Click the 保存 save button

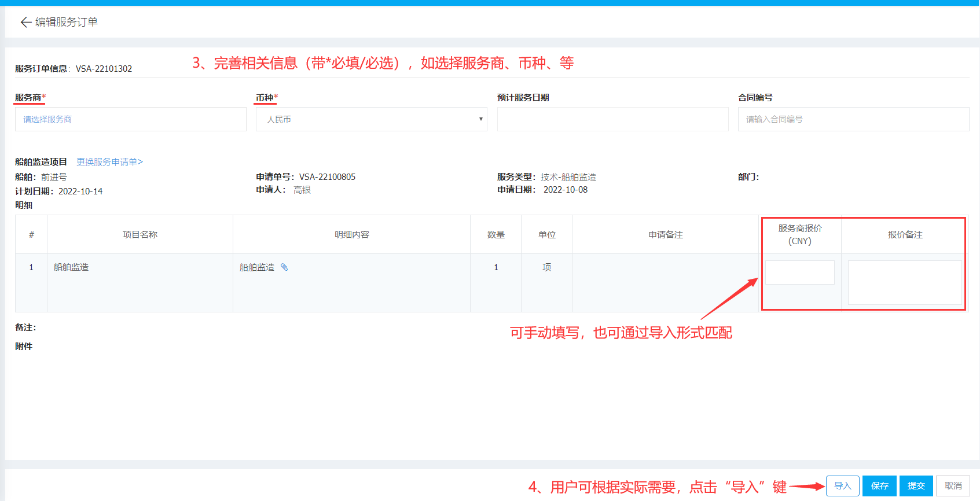click(879, 486)
